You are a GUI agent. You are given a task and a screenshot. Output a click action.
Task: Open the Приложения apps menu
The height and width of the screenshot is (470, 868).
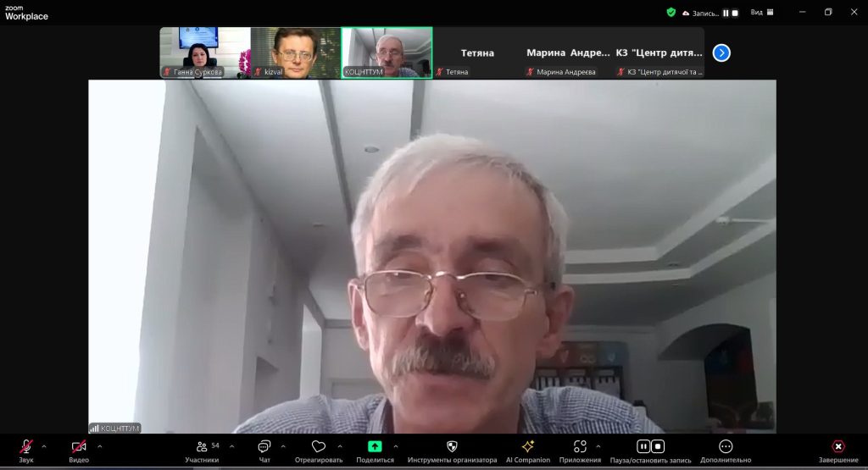point(580,447)
